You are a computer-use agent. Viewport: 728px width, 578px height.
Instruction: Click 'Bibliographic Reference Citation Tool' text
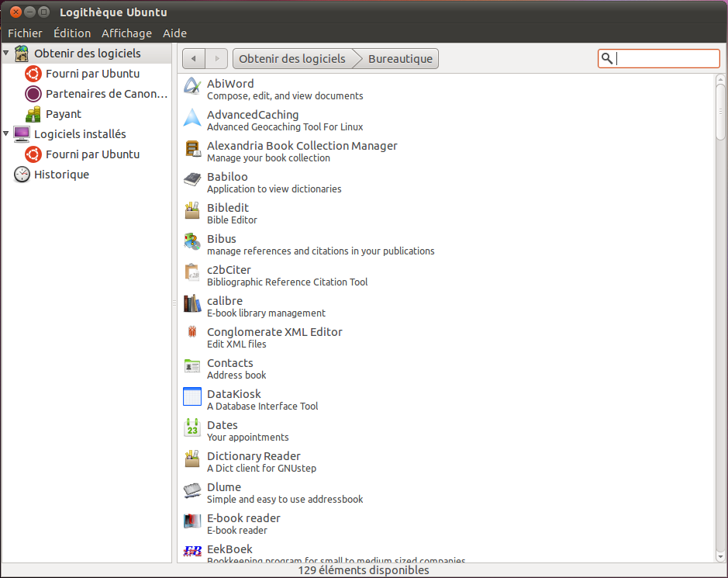(288, 282)
